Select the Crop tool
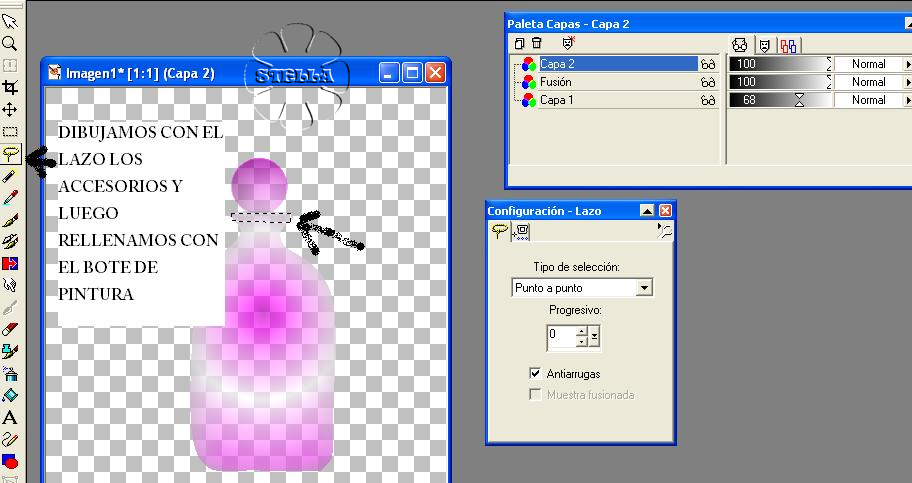This screenshot has height=483, width=912. click(10, 87)
